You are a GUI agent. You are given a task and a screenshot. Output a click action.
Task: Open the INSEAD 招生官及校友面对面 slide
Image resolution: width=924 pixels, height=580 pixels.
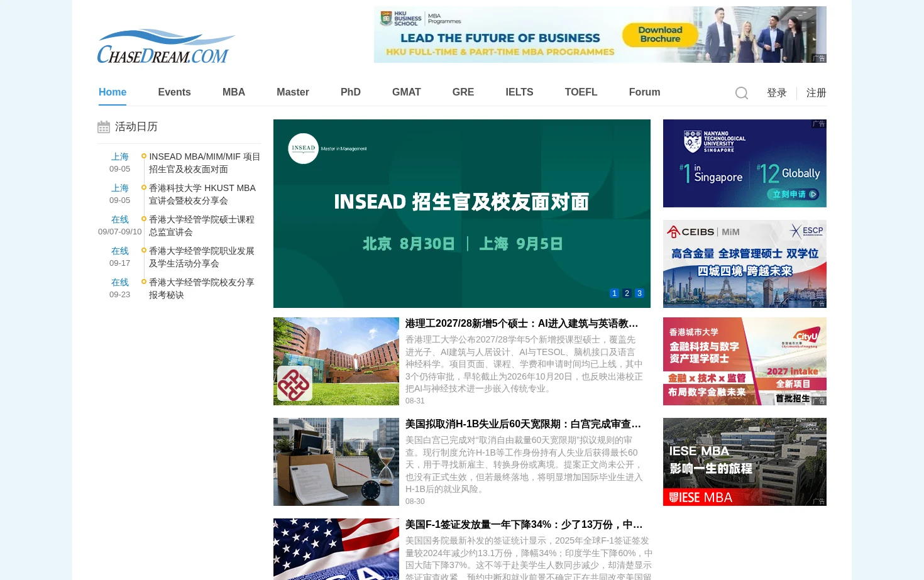coord(462,214)
